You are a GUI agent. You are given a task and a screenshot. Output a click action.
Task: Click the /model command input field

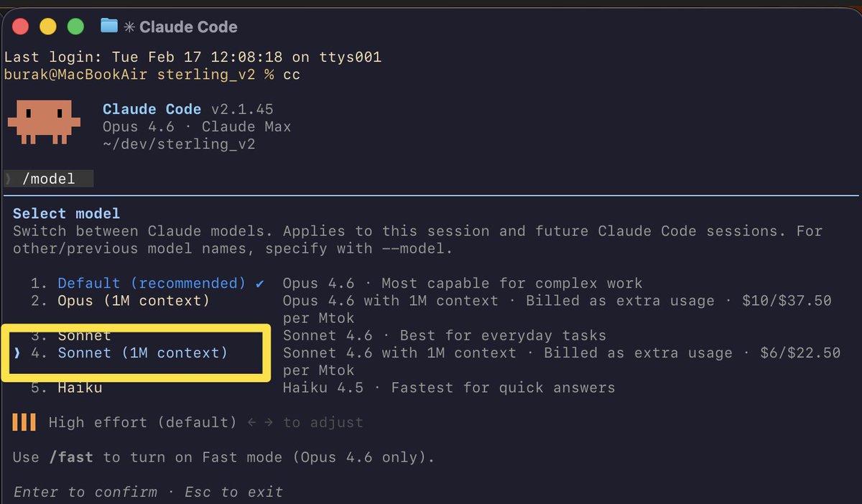(49, 179)
